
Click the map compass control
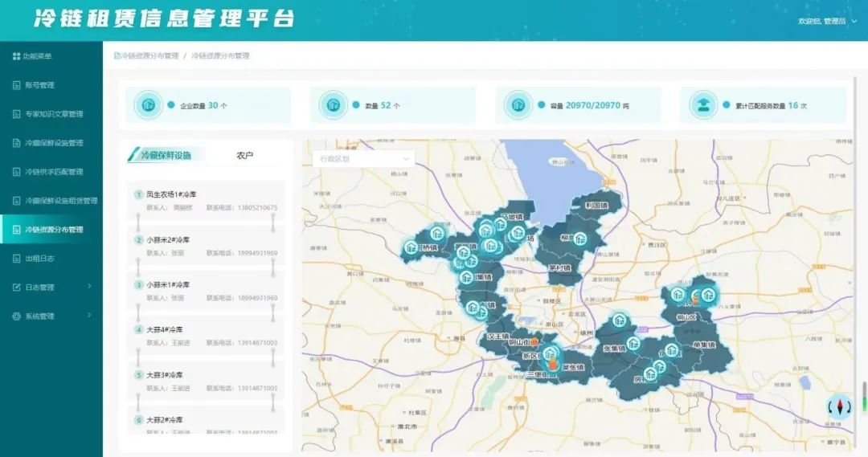pos(838,407)
